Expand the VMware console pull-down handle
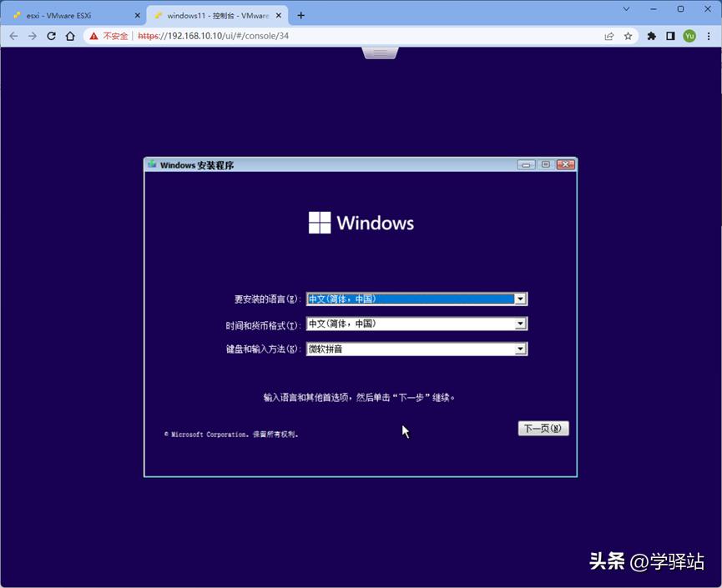Screen dimensions: 722x588 point(380,52)
